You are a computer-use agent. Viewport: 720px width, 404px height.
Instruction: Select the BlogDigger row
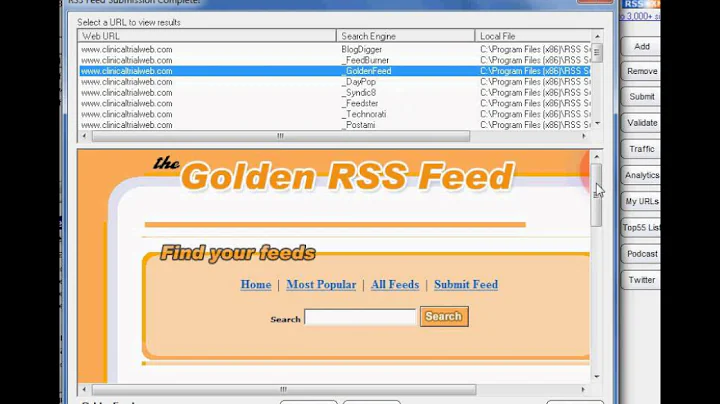click(x=335, y=49)
